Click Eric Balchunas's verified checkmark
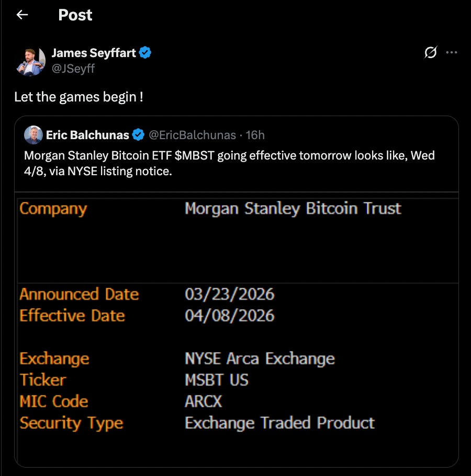 (139, 134)
